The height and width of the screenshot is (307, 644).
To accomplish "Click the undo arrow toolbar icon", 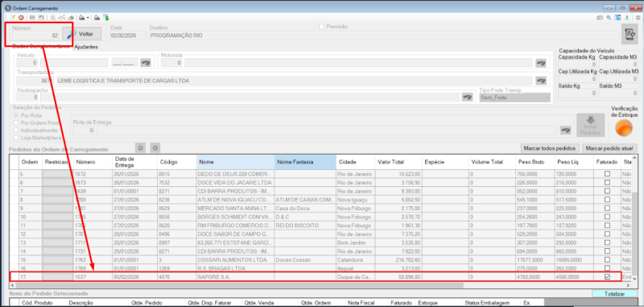I will 41,18.
